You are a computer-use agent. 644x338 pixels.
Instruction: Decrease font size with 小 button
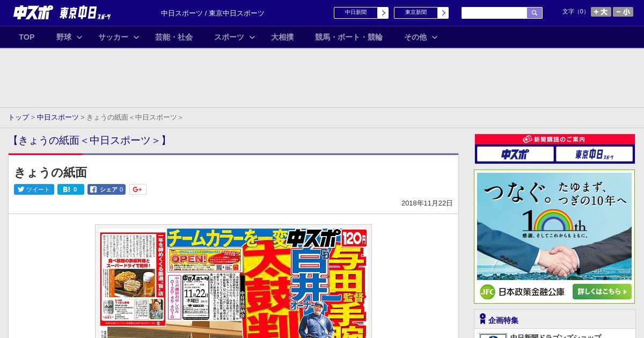(x=623, y=12)
